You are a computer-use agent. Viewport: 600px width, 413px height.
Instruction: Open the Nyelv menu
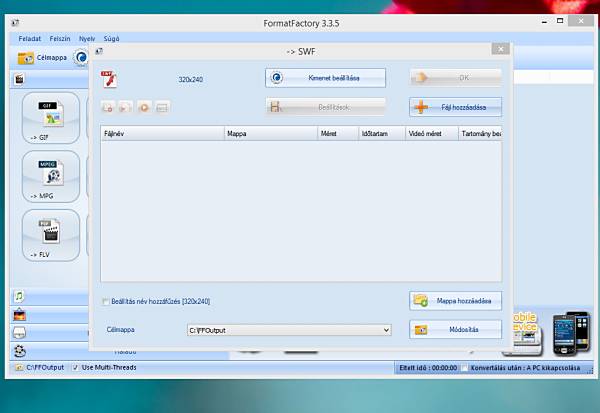point(87,39)
